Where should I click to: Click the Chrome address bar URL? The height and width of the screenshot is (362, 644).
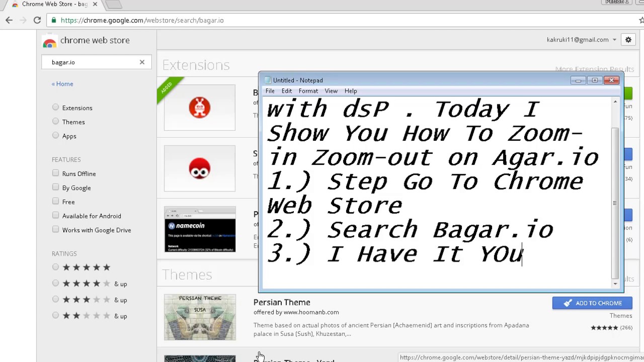tap(142, 20)
